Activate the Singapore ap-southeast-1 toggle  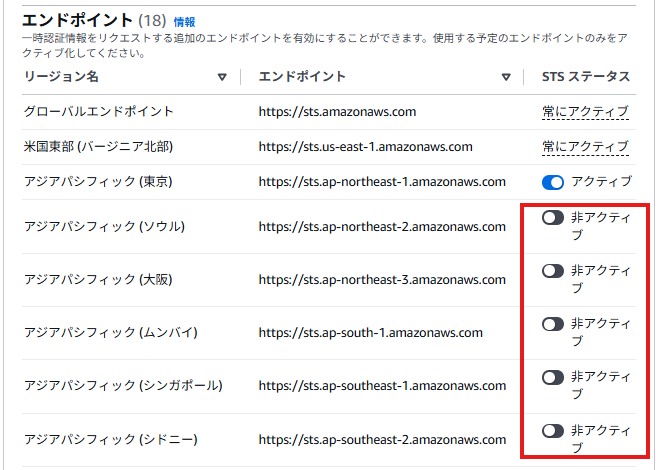(553, 377)
